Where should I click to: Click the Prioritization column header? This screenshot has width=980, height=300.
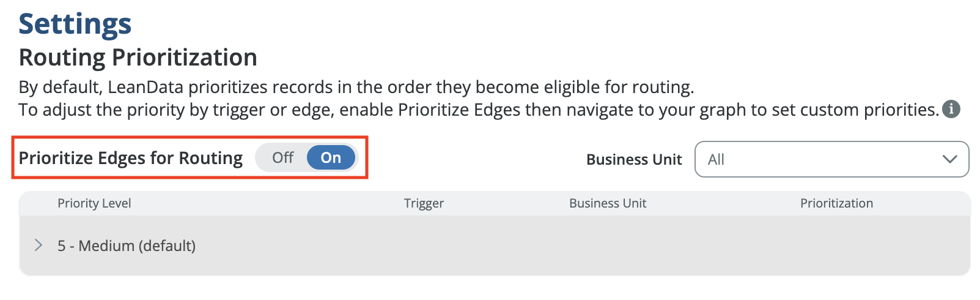click(836, 203)
